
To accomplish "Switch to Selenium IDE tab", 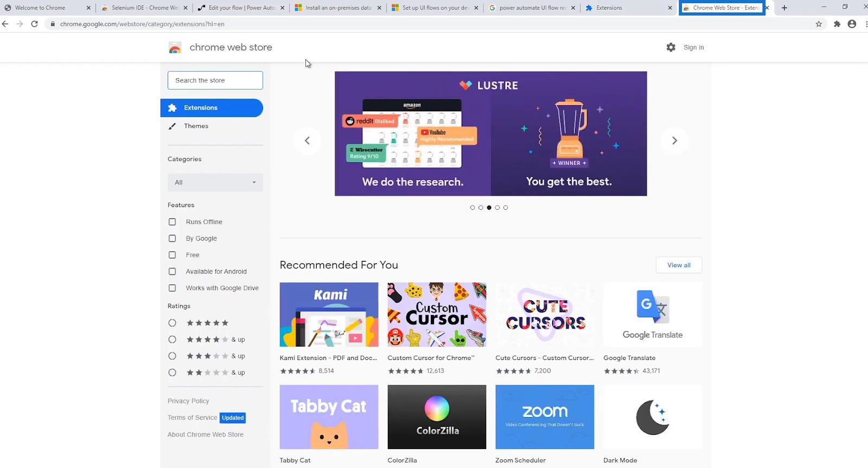I will pyautogui.click(x=145, y=8).
